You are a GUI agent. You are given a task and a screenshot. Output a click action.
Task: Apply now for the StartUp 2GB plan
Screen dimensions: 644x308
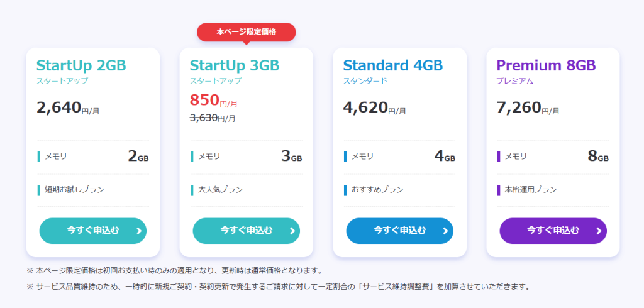point(93,231)
